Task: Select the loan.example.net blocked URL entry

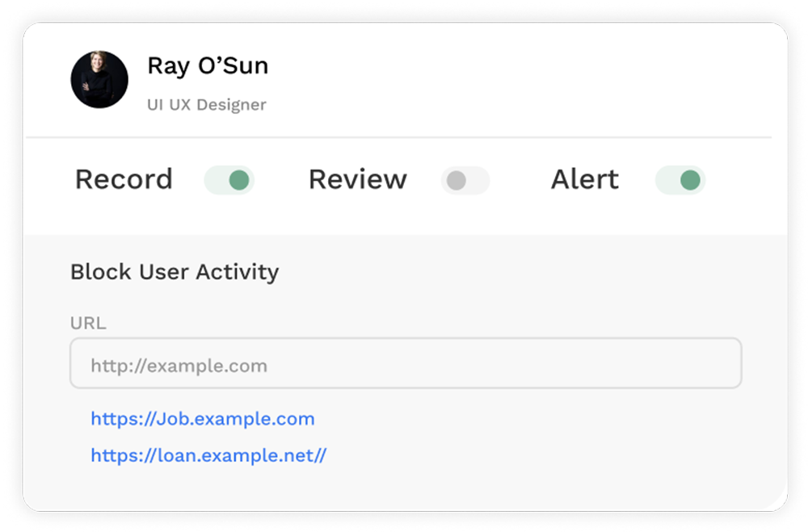Action: 208,455
